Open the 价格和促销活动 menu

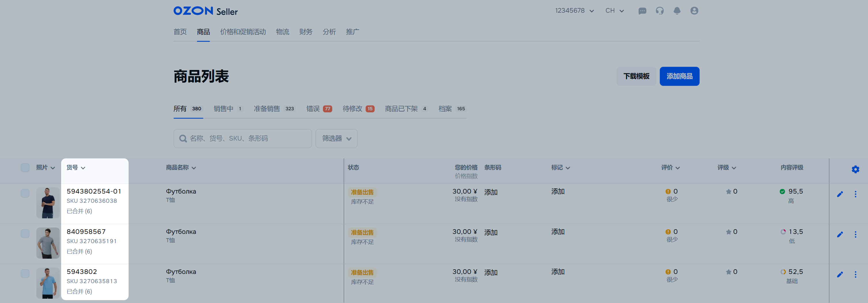(243, 32)
